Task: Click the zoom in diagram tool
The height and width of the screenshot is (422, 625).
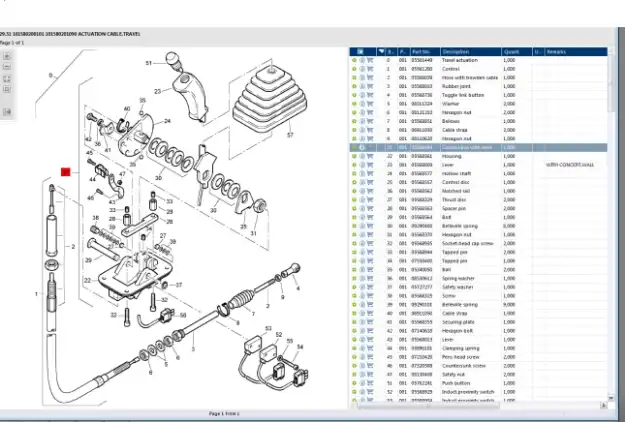Action: click(x=8, y=57)
